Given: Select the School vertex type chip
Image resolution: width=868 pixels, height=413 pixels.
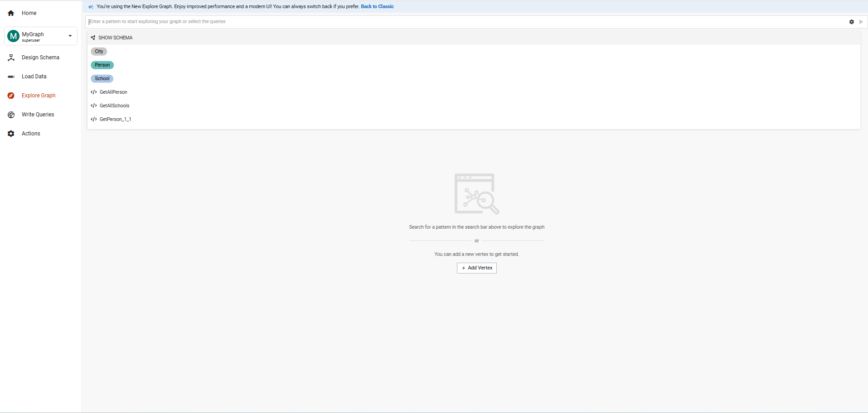Looking at the screenshot, I should 102,78.
